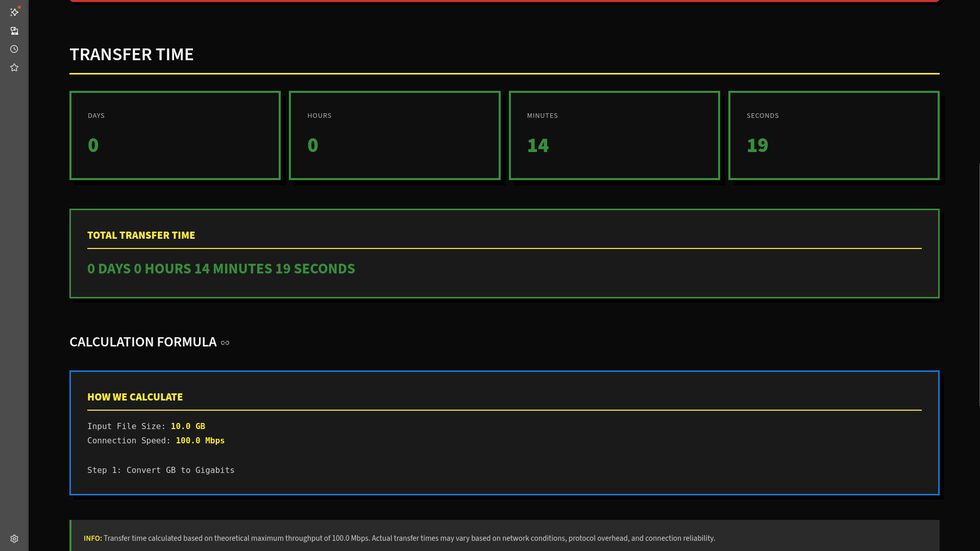Image resolution: width=980 pixels, height=551 pixels.
Task: Click the Calculation Formula heading
Action: [143, 342]
